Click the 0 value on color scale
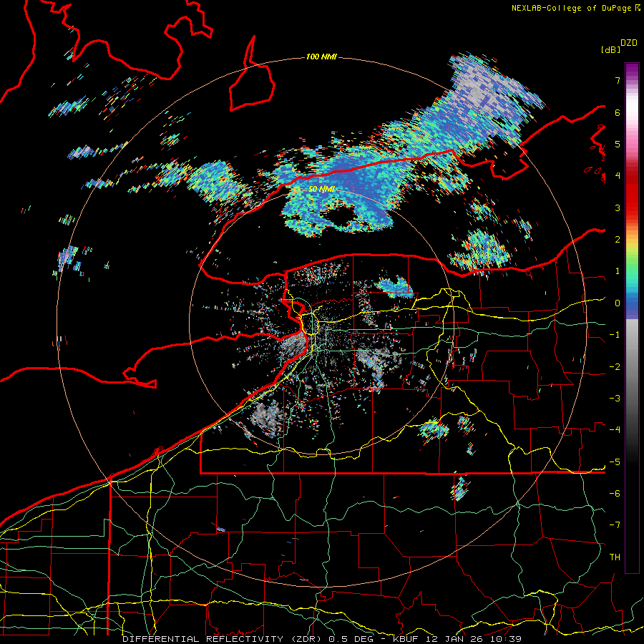644x644 pixels. (618, 303)
